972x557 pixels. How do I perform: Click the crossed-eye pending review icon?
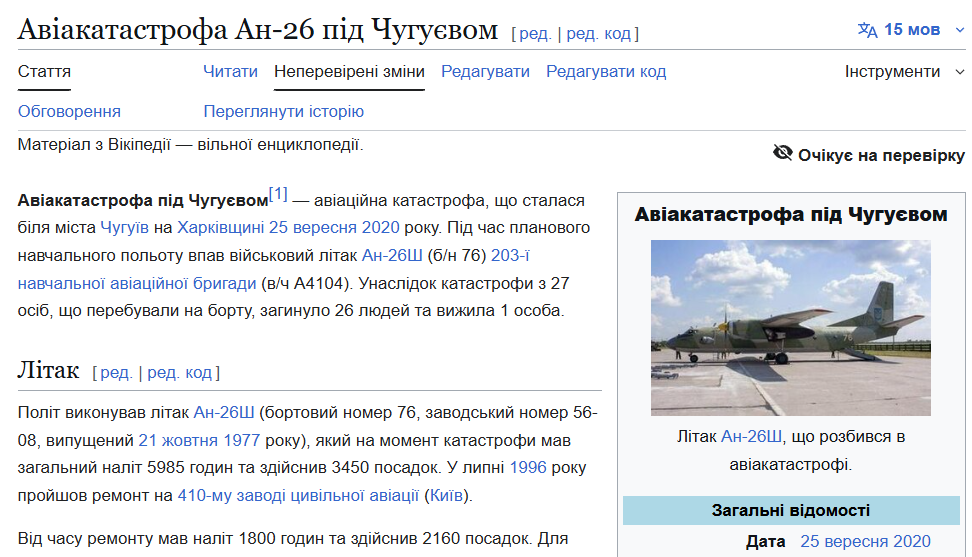pos(783,153)
